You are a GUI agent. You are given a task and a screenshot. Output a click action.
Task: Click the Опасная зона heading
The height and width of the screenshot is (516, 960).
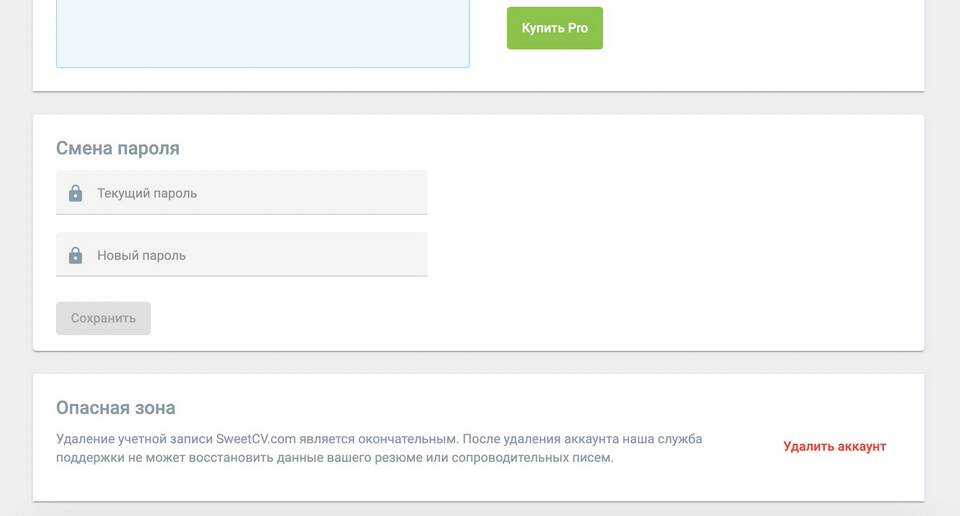[116, 408]
